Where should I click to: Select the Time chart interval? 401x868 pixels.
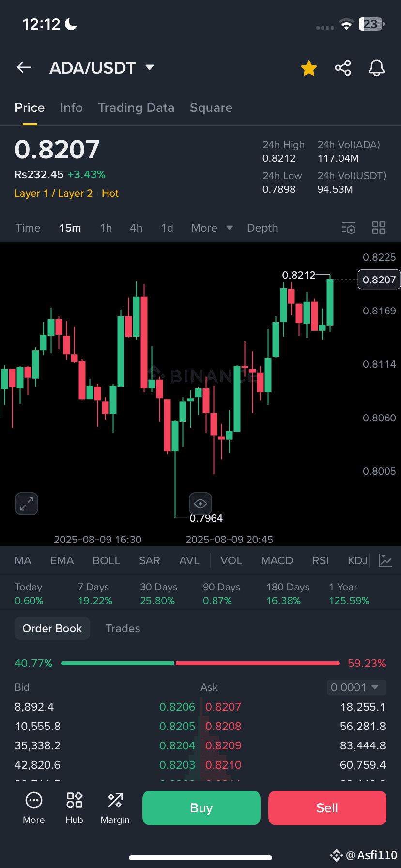click(28, 228)
